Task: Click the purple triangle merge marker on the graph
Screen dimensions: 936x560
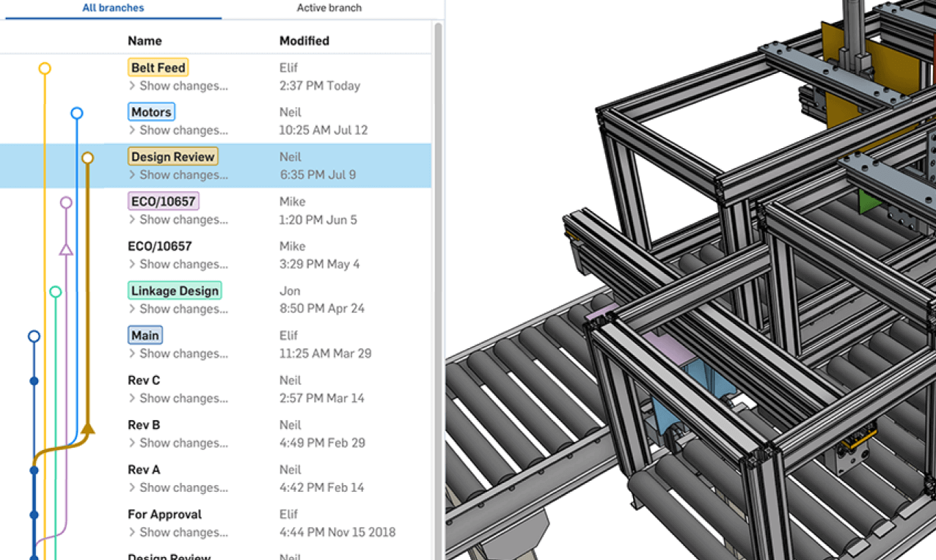Action: pos(67,249)
